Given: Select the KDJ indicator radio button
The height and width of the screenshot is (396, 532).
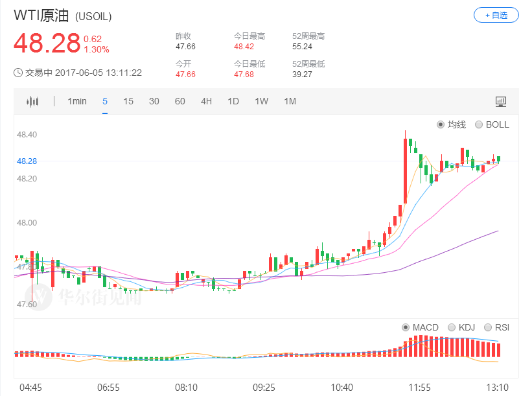Looking at the screenshot, I should pos(452,327).
